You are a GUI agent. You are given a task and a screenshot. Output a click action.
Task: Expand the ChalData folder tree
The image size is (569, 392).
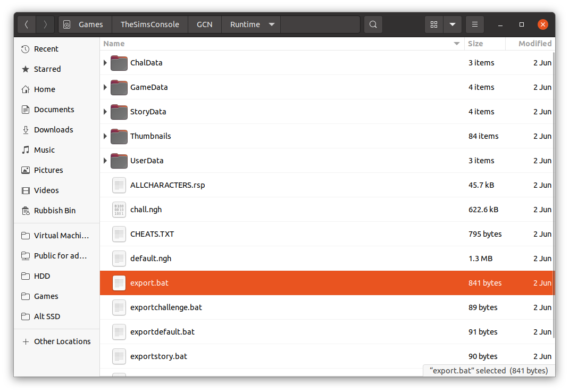pyautogui.click(x=105, y=63)
